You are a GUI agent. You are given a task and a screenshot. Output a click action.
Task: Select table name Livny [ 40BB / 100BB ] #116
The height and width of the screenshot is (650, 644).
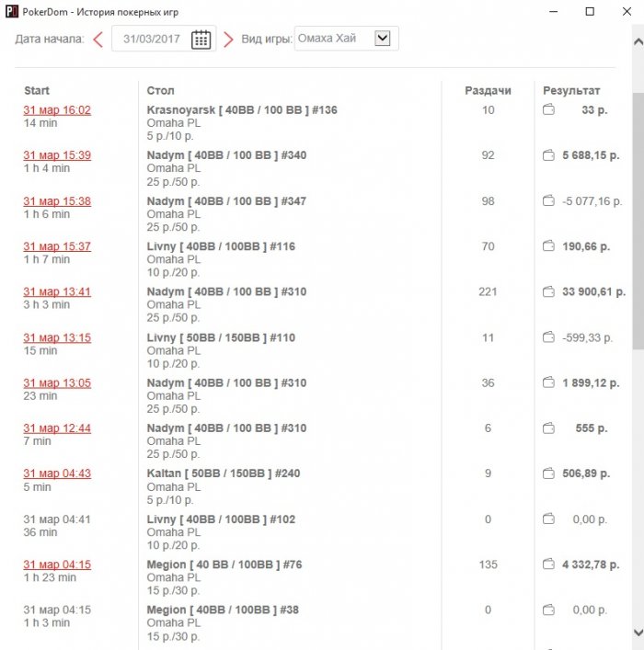coord(221,246)
